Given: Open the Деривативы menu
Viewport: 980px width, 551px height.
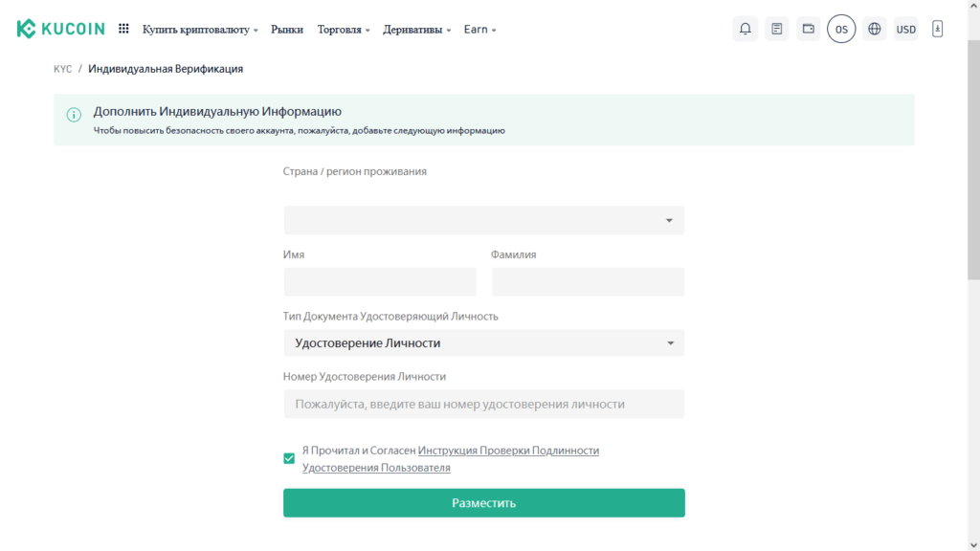Looking at the screenshot, I should click(x=416, y=30).
